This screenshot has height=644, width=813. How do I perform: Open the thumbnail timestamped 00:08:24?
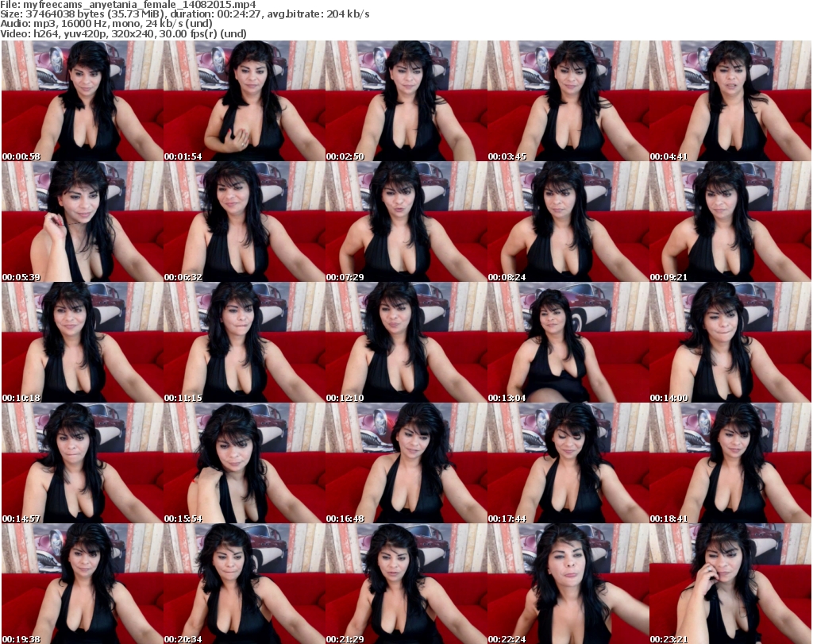[568, 222]
